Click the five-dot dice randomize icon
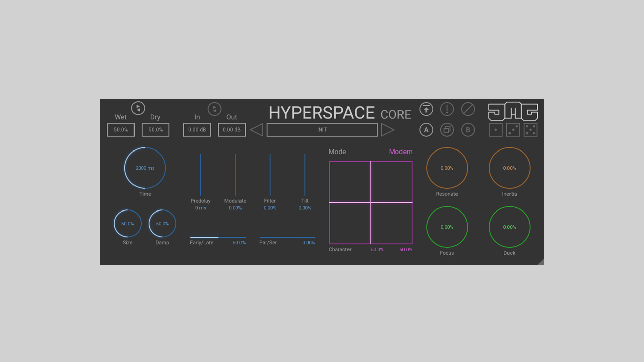This screenshot has width=644, height=362. [x=531, y=130]
